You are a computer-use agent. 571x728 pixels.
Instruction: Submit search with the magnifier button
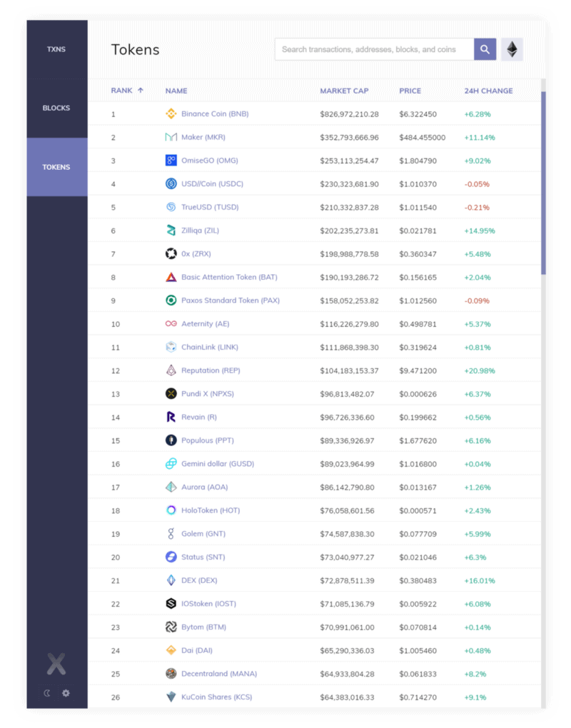click(x=485, y=49)
